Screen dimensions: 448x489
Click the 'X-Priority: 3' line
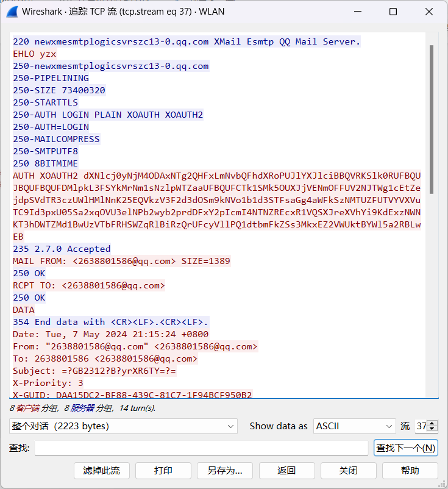(48, 383)
